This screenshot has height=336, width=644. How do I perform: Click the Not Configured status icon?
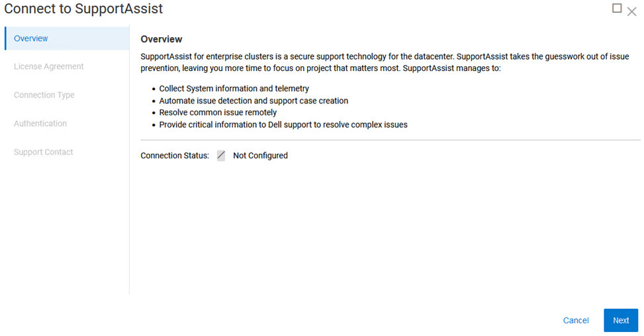(x=221, y=156)
